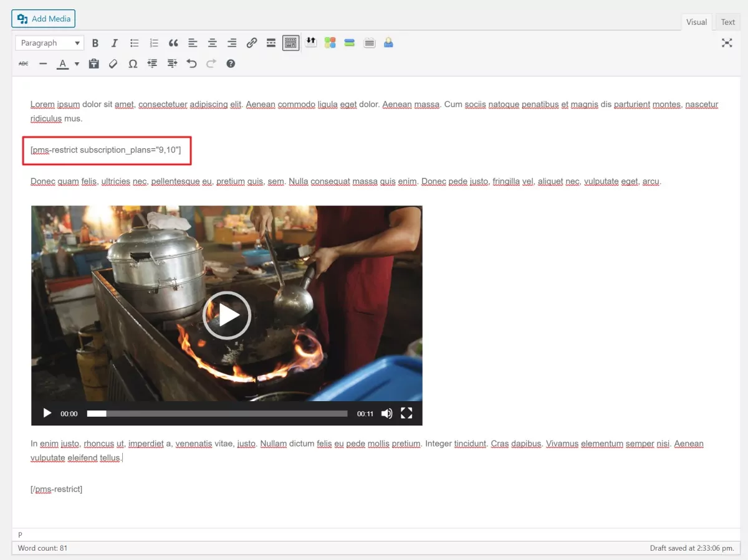Click the insert/edit link icon

point(252,43)
